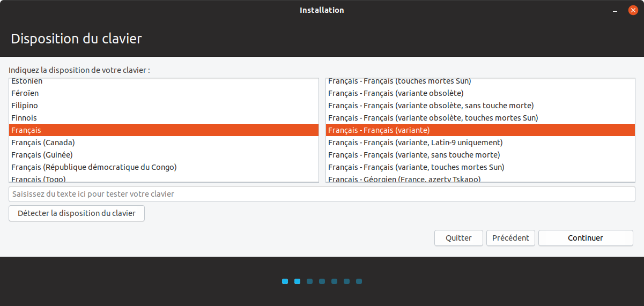
Task: Choose Filipino keyboard layout
Action: 25,106
